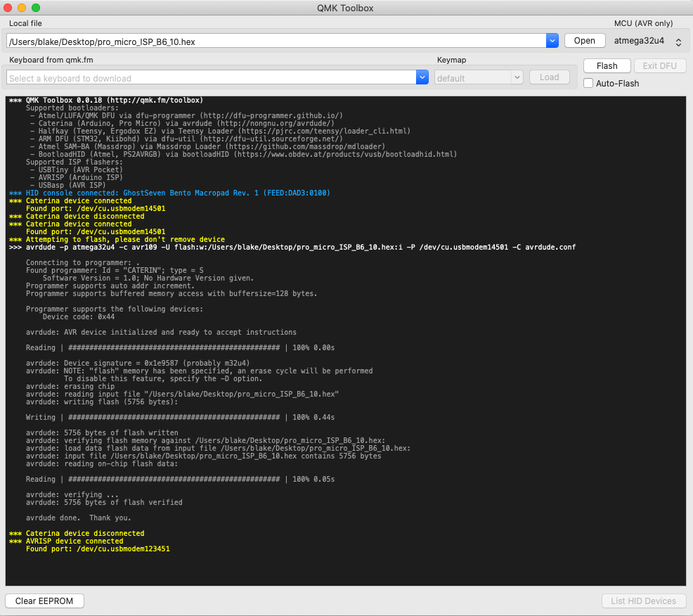Click the Open file button

click(x=584, y=41)
